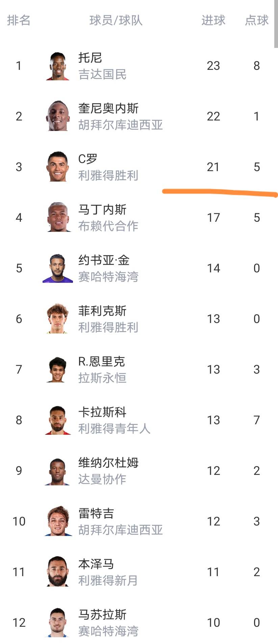Image resolution: width=278 pixels, height=644 pixels.
Task: Click team name 达曼协作
Action: pos(102,479)
